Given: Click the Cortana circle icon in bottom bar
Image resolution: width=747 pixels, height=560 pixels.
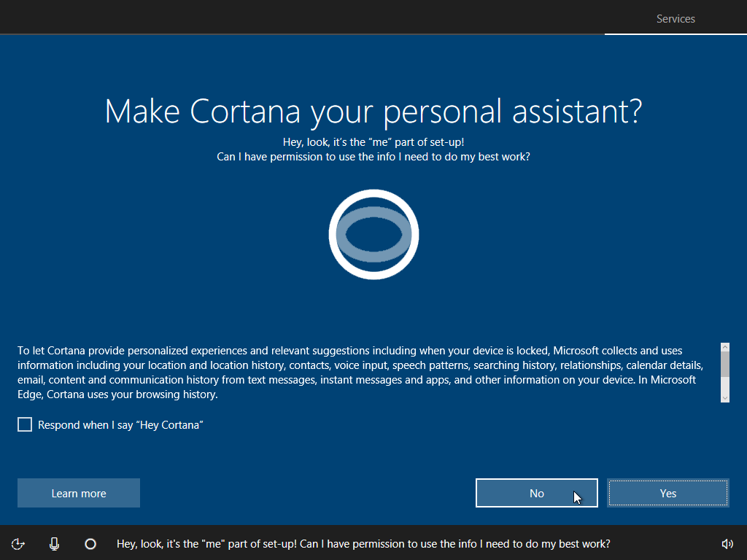Looking at the screenshot, I should coord(90,544).
